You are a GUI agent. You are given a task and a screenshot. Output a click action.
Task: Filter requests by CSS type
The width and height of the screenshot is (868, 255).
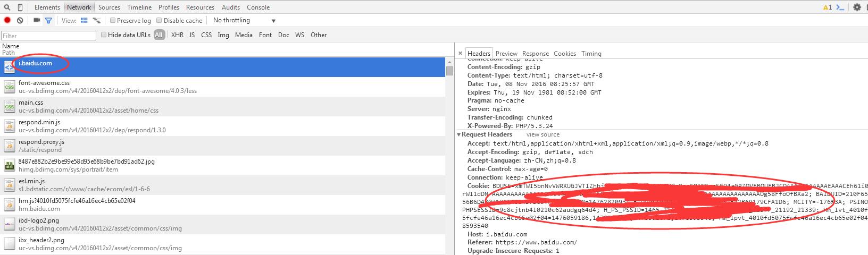click(206, 35)
